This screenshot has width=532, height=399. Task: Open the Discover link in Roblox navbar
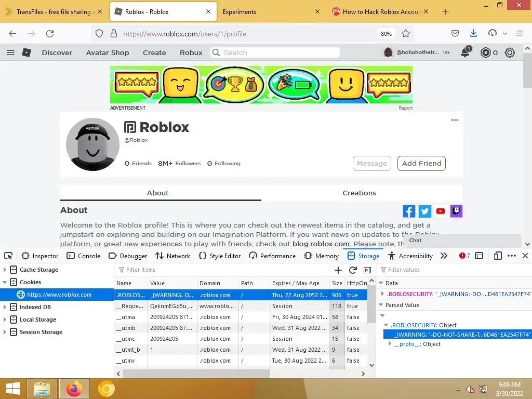click(x=57, y=53)
